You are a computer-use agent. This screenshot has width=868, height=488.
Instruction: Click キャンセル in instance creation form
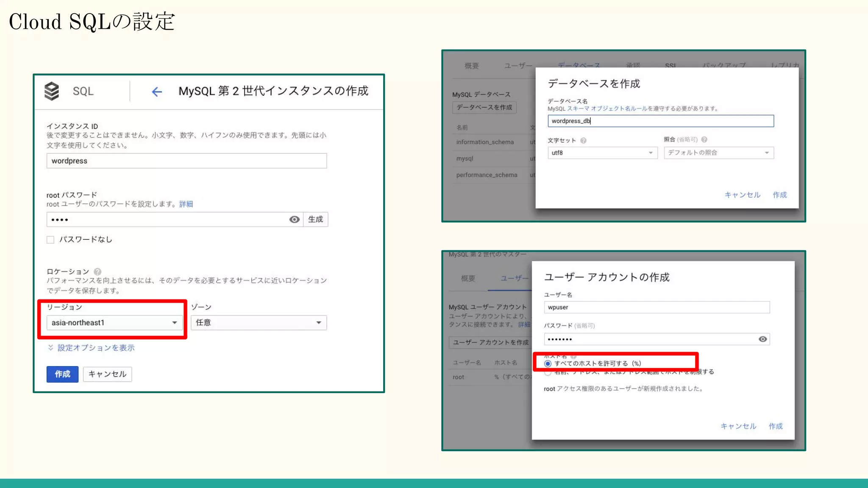click(x=107, y=374)
